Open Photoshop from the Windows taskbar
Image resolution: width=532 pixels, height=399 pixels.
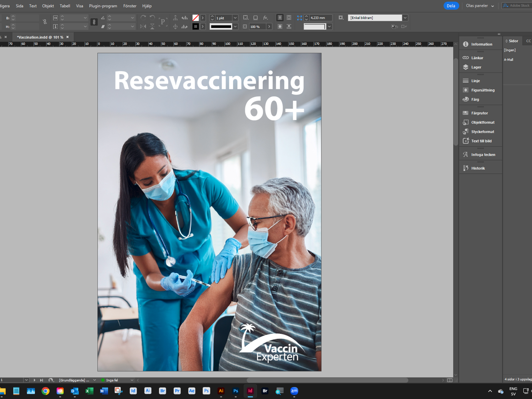pyautogui.click(x=235, y=391)
